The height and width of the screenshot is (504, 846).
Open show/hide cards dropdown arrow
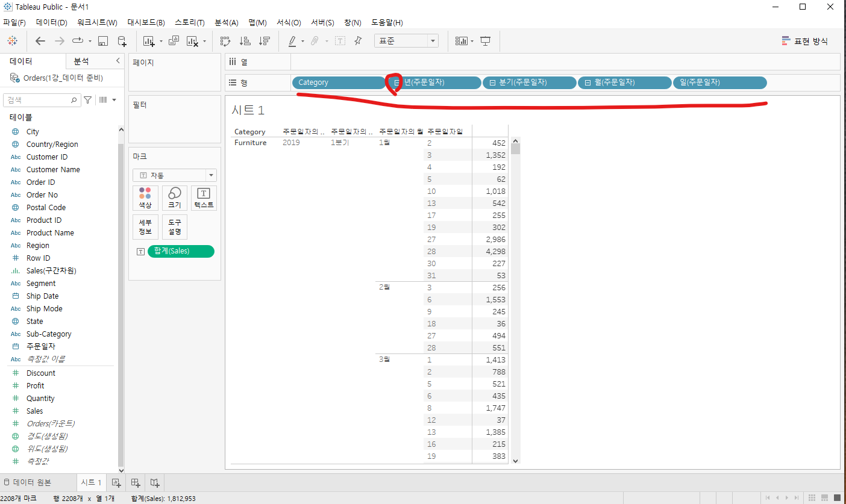[x=472, y=42]
